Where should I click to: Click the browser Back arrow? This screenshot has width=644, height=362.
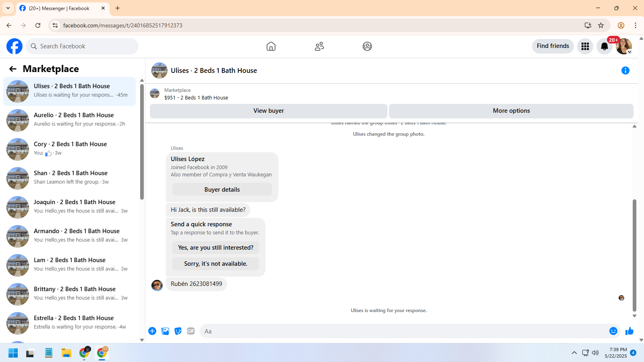click(9, 25)
